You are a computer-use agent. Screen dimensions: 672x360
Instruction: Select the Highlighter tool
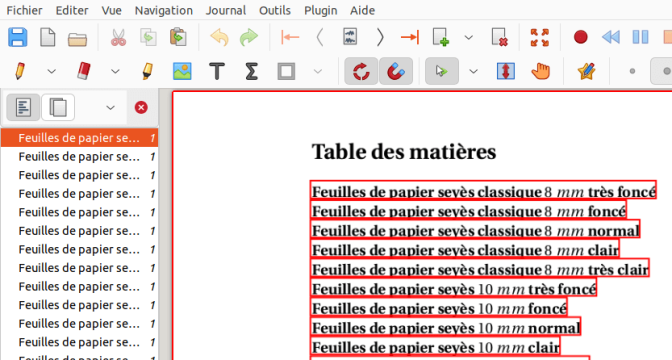pyautogui.click(x=147, y=71)
